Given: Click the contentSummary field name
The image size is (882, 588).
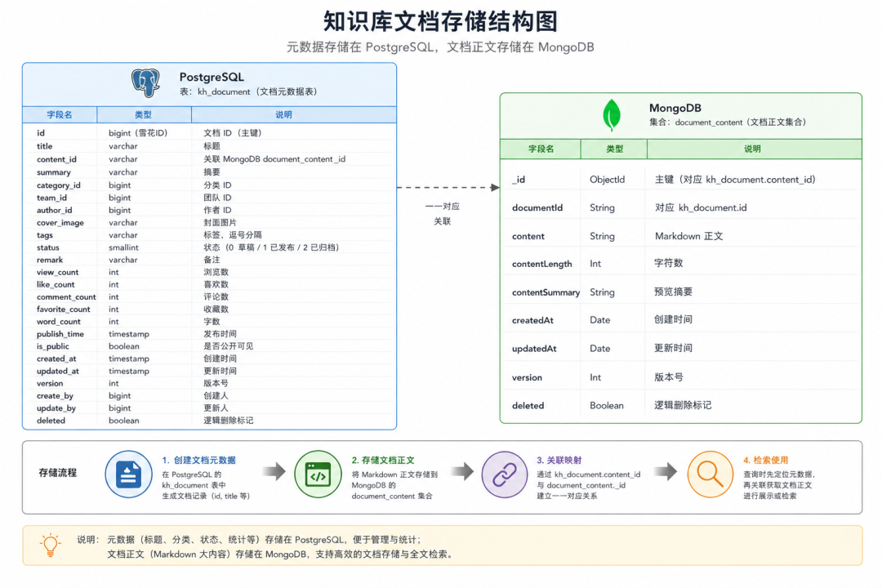Looking at the screenshot, I should point(546,292).
